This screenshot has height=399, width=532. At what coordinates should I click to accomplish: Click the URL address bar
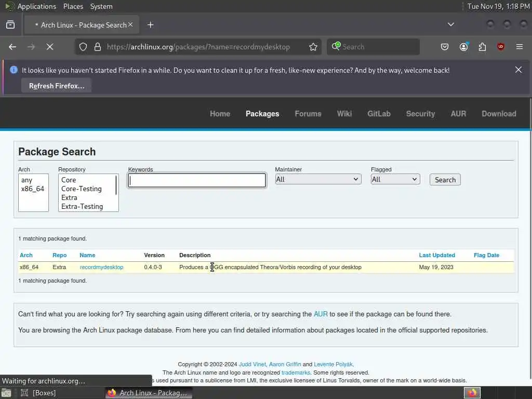click(x=198, y=47)
